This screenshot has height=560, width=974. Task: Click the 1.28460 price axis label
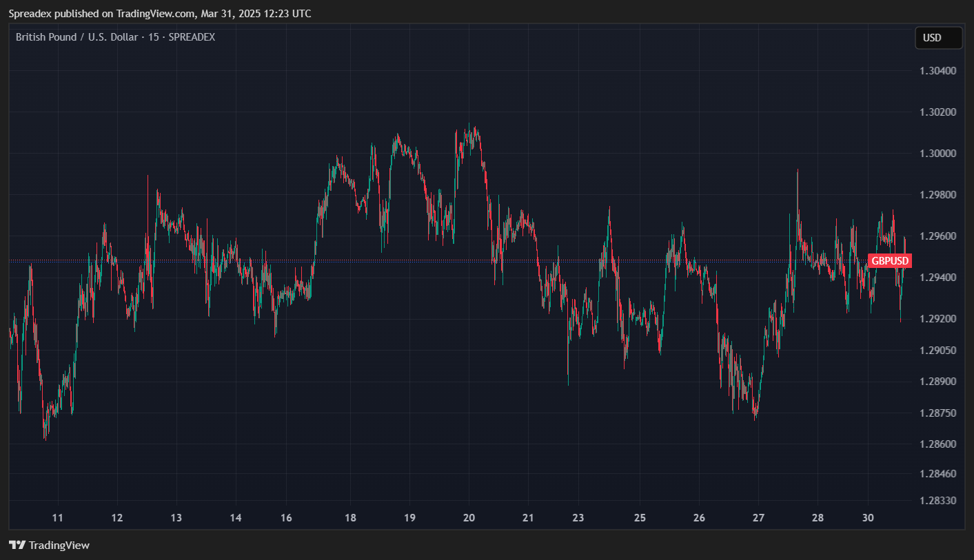pos(938,473)
